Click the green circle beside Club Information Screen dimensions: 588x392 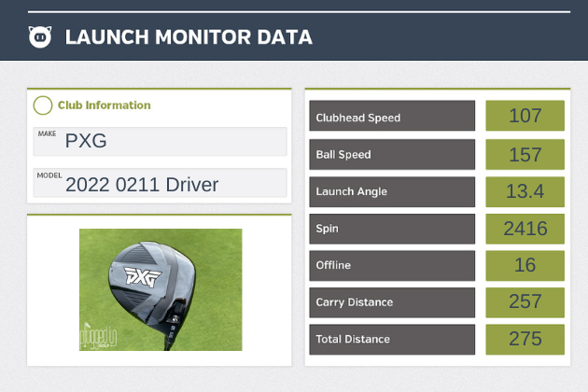(x=42, y=105)
